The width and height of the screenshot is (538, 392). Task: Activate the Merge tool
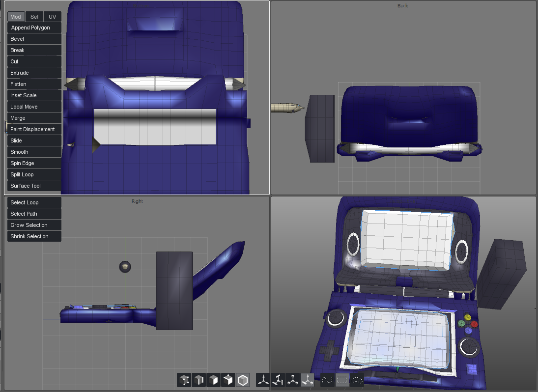[34, 118]
